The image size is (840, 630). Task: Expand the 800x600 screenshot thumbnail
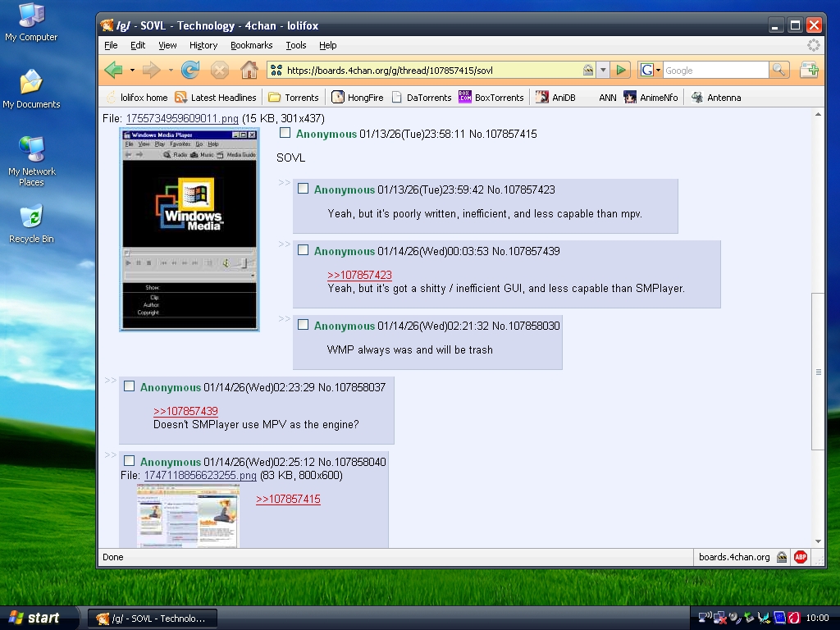188,516
